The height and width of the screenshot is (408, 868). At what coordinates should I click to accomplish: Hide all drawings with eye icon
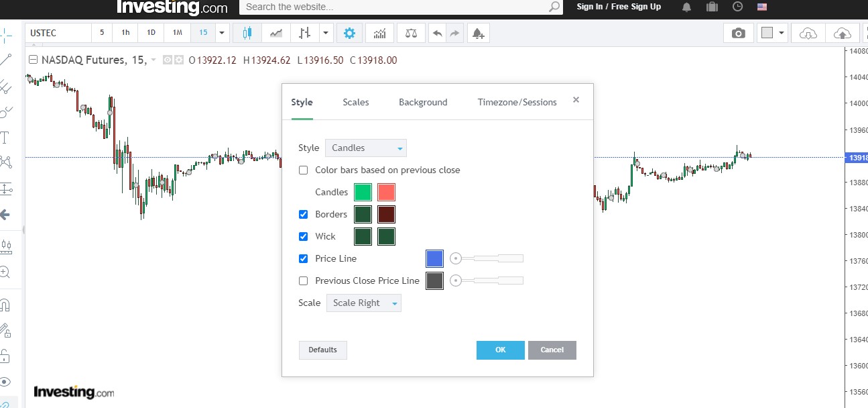(5, 381)
